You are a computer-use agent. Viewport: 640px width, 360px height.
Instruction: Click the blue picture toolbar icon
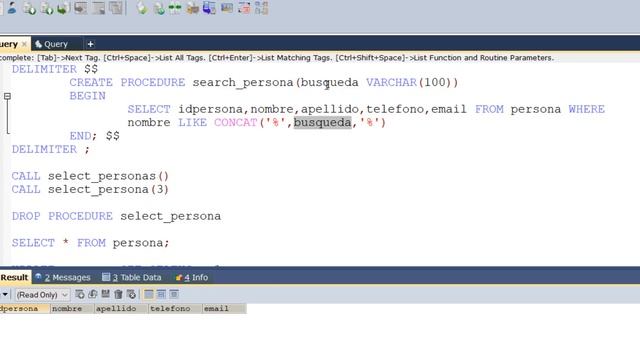227,8
